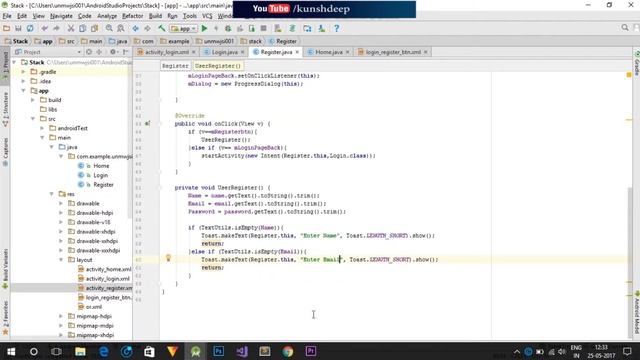Expand the build folder
Screen dimensions: 640x360
(x=33, y=100)
